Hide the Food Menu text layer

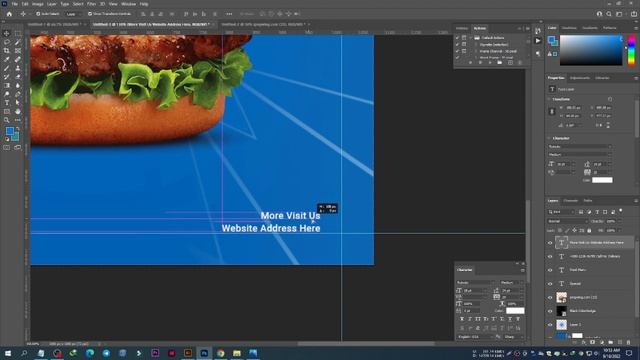point(550,270)
